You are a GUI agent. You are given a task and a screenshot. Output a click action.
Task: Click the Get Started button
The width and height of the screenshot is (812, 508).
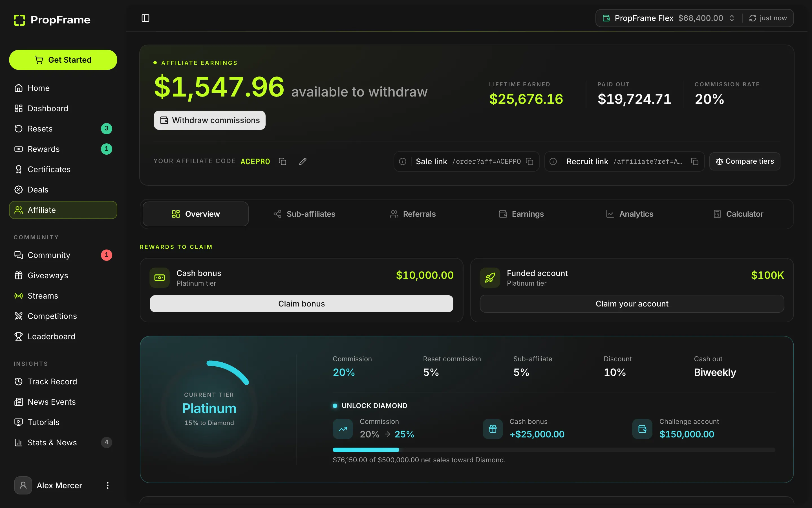point(63,60)
